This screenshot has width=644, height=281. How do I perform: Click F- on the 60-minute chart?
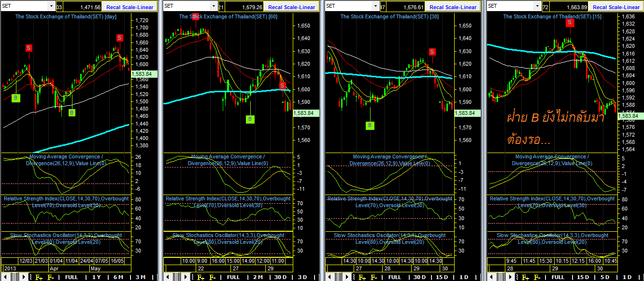coord(212,277)
